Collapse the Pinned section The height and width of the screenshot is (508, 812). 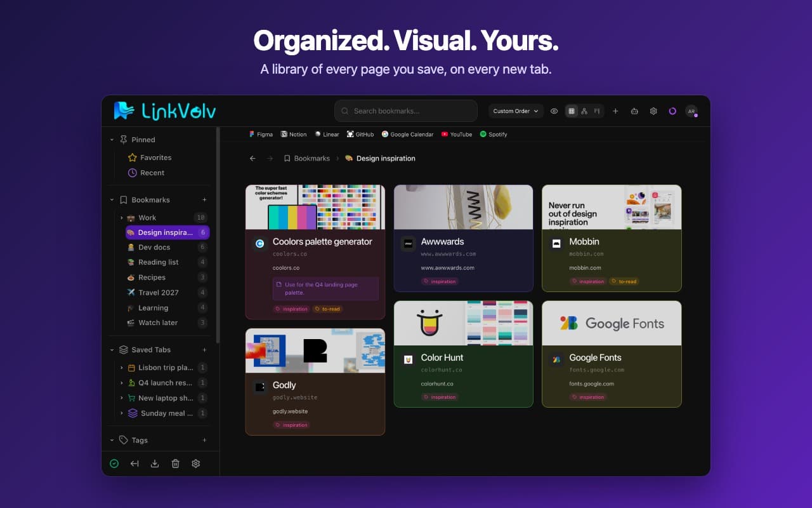tap(112, 140)
